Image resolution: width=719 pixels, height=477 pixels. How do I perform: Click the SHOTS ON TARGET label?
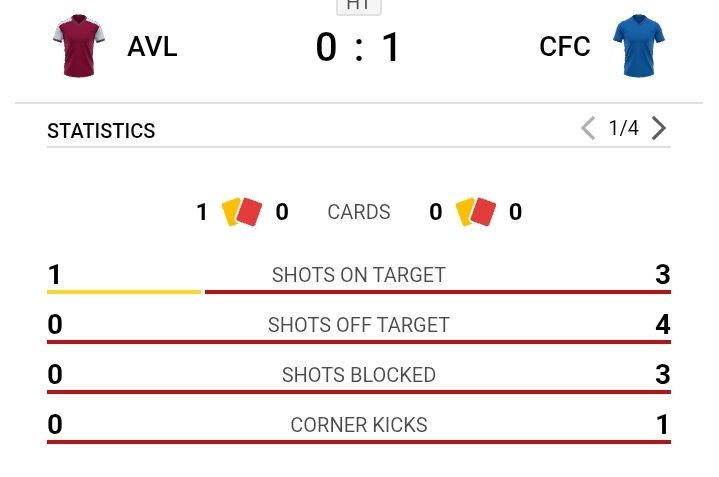(358, 275)
